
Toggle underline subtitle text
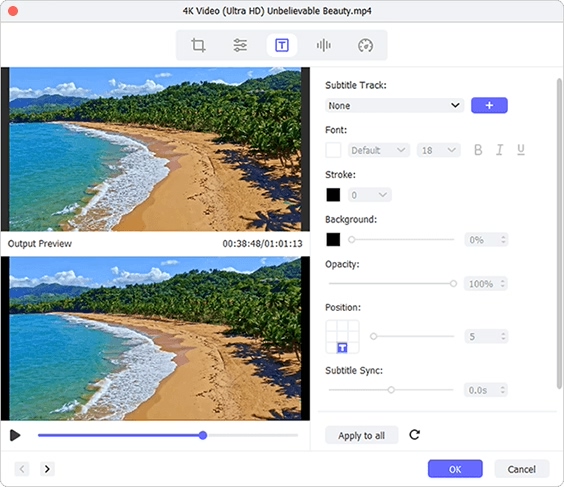coord(520,150)
